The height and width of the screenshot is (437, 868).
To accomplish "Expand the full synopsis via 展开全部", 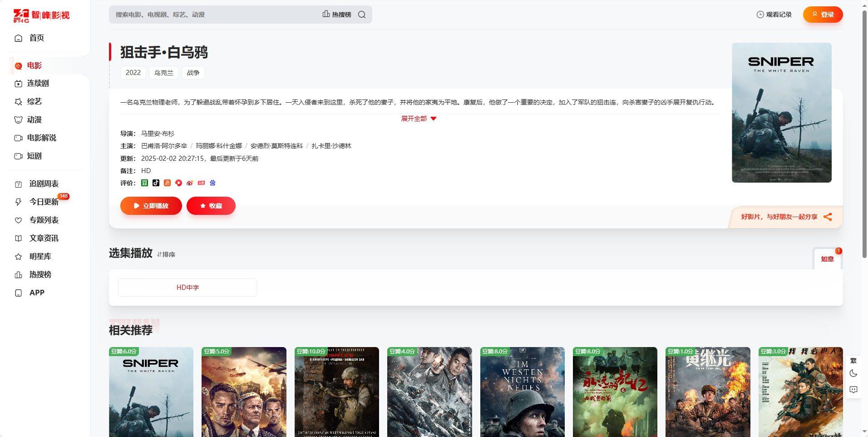I will [418, 119].
